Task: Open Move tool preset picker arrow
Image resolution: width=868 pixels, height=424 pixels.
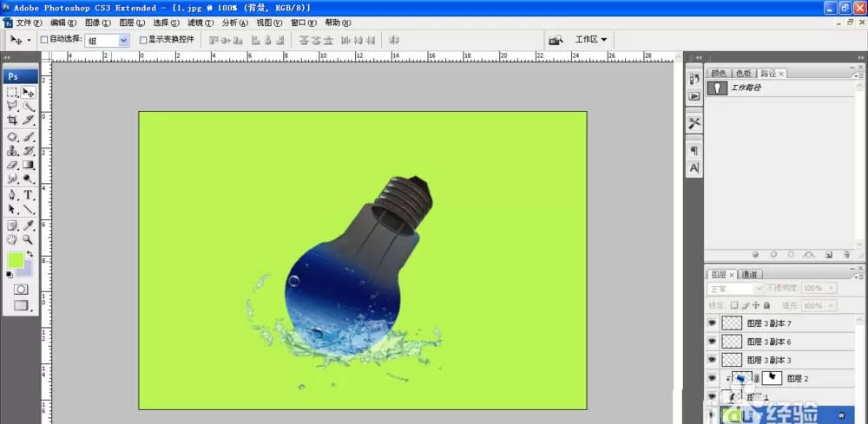Action: tap(29, 41)
